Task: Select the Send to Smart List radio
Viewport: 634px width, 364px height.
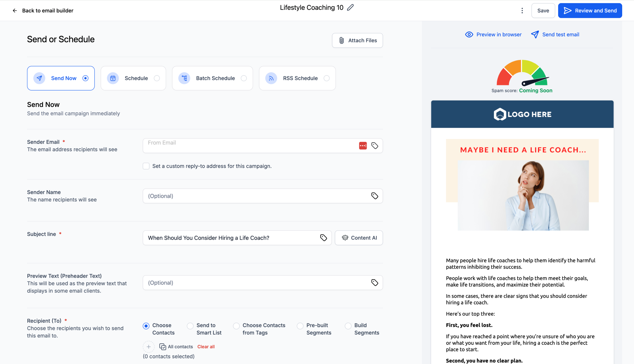Action: [x=190, y=326]
